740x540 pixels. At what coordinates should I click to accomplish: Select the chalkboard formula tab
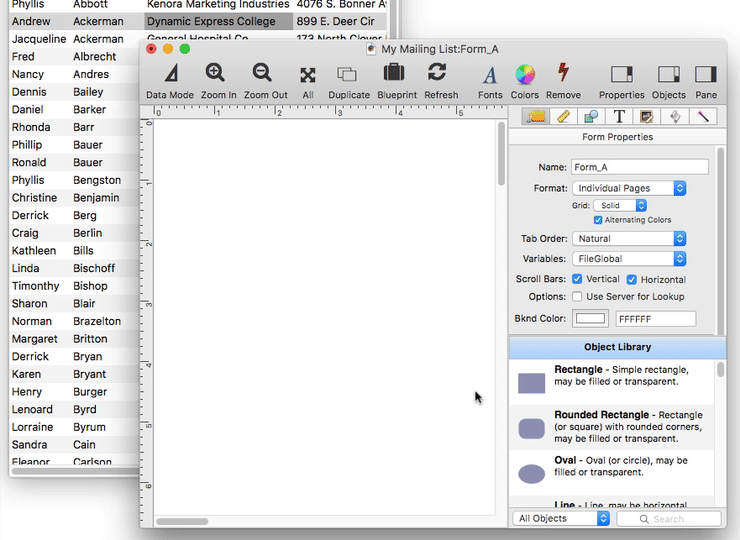647,116
